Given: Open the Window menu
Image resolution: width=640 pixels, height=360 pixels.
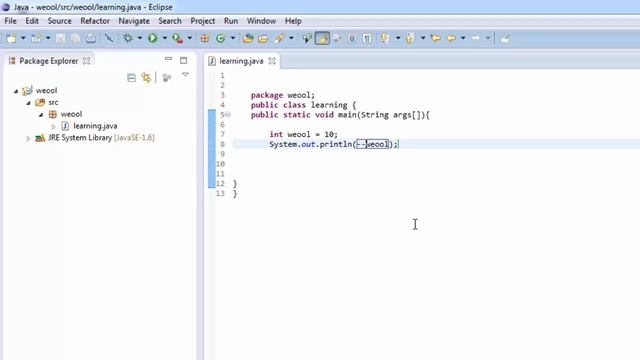Looking at the screenshot, I should 261,21.
